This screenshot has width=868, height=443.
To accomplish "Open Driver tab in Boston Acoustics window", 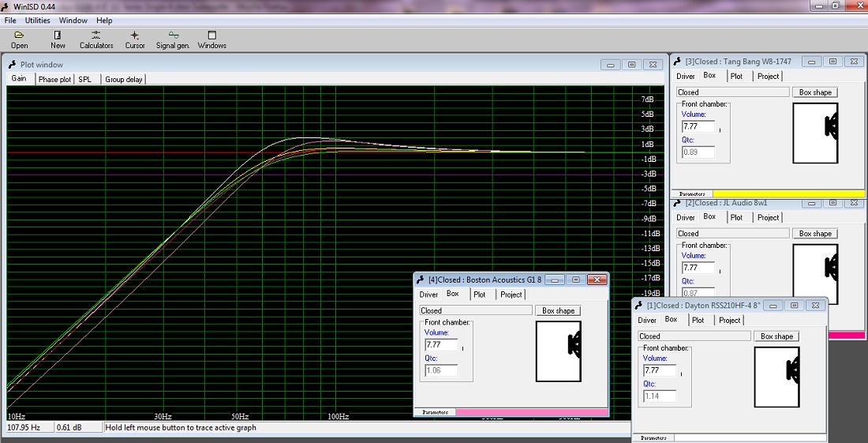I will pyautogui.click(x=428, y=295).
